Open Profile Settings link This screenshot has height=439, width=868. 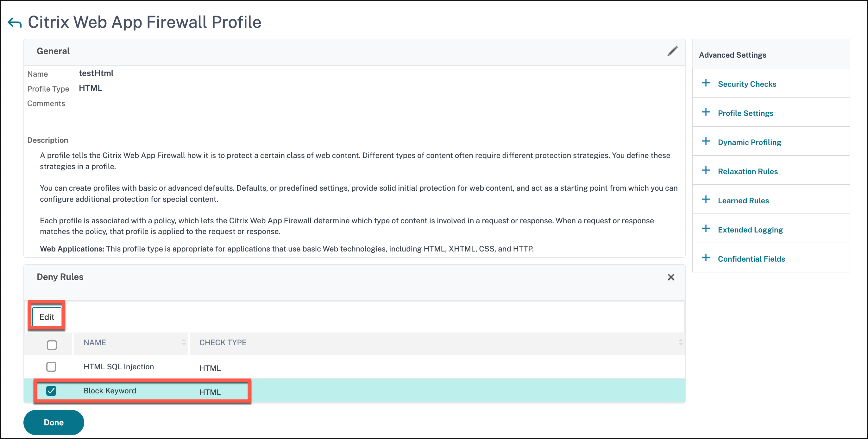click(745, 113)
